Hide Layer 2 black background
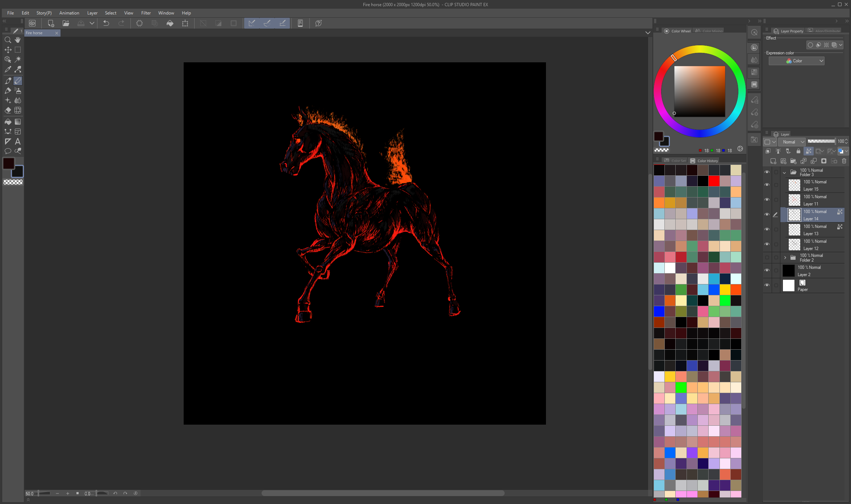The width and height of the screenshot is (851, 504). coord(767,270)
